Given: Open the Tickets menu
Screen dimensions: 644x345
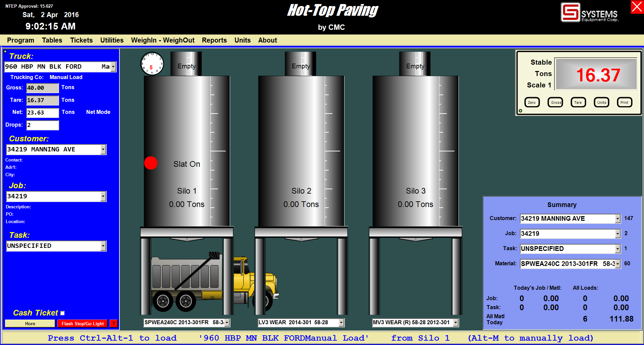Looking at the screenshot, I should (81, 40).
